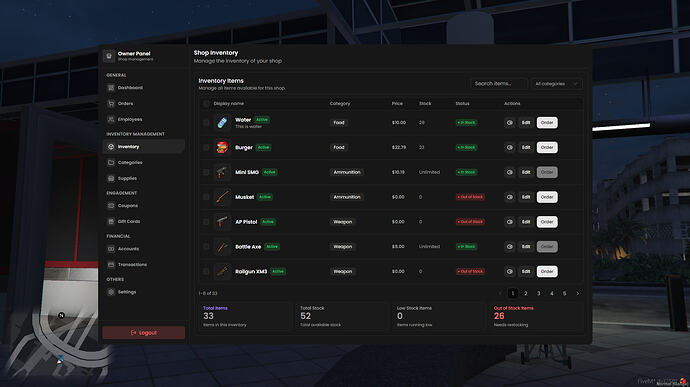Order more Burger stock

(547, 147)
